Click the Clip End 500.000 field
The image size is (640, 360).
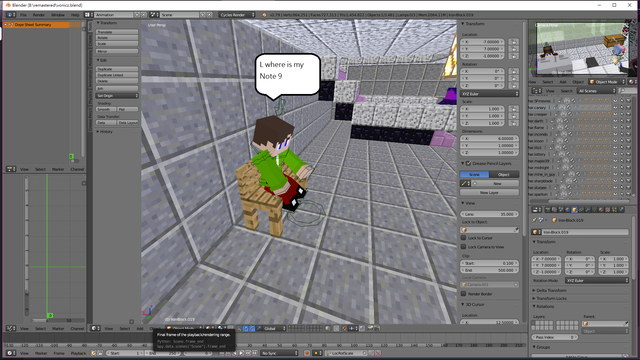490,270
